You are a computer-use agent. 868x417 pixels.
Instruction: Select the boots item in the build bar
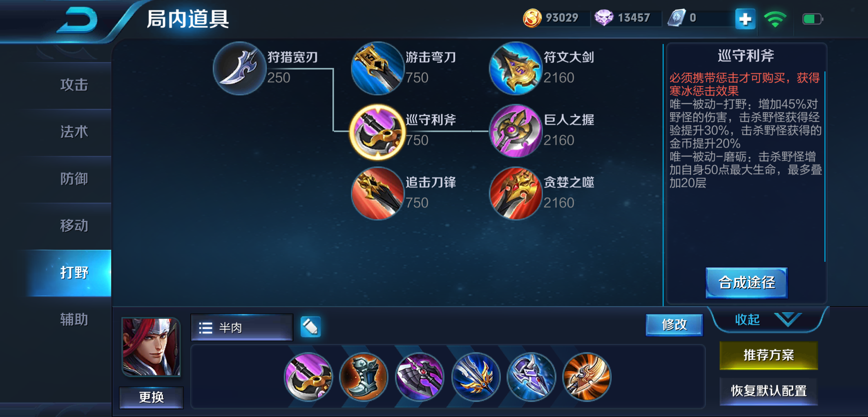(x=364, y=377)
